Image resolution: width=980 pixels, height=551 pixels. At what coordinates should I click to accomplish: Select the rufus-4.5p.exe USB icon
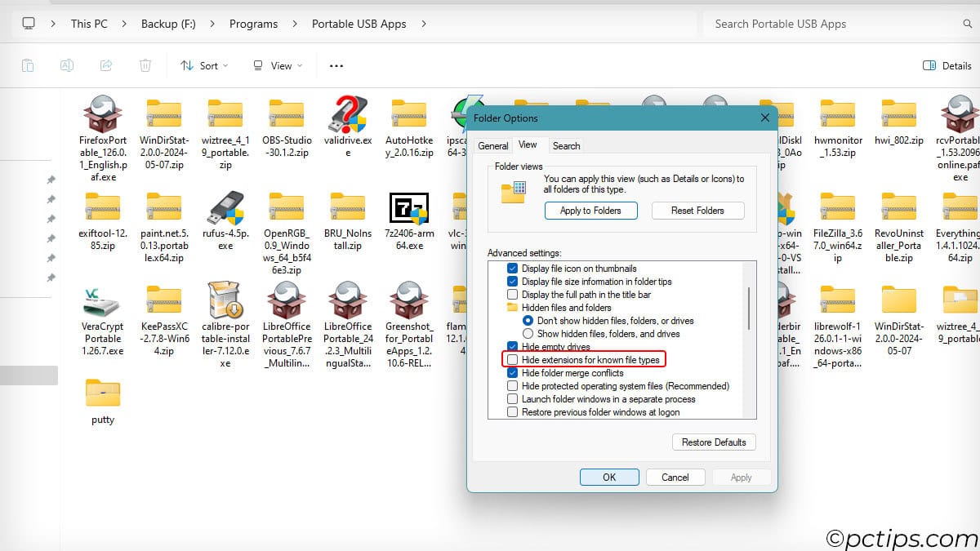(225, 209)
